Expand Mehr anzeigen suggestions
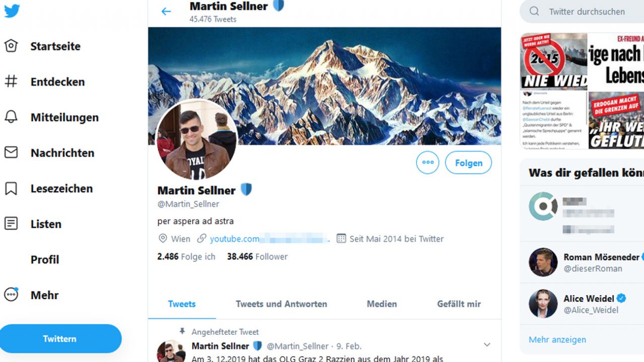 pyautogui.click(x=557, y=340)
